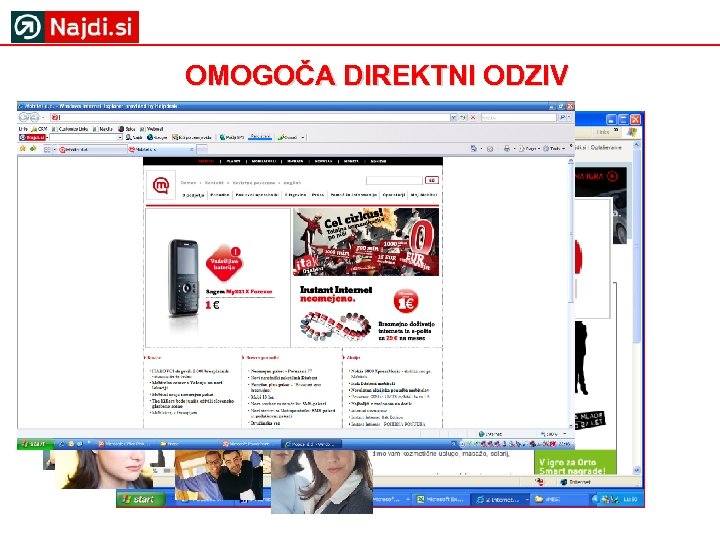Click the front window vertical scrollbar
This screenshot has height=540, width=720.
point(571,294)
